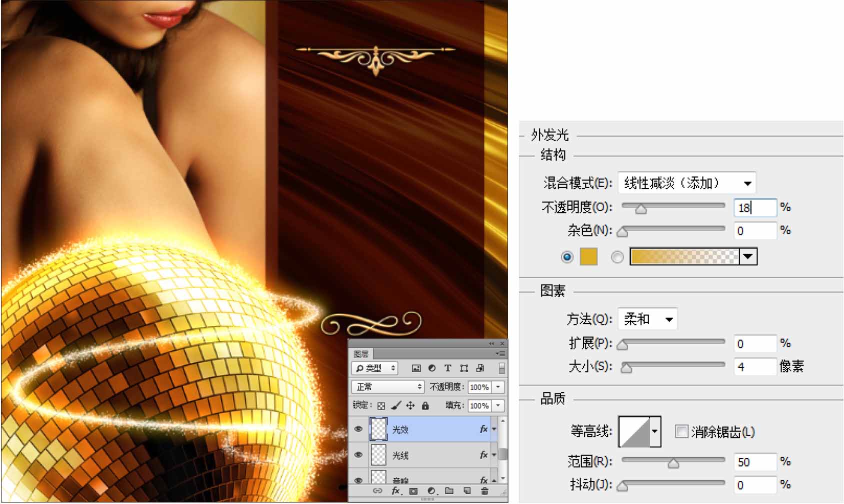Open layer 不透明度 slider arrow
Screen dimensions: 844x504
(x=498, y=386)
